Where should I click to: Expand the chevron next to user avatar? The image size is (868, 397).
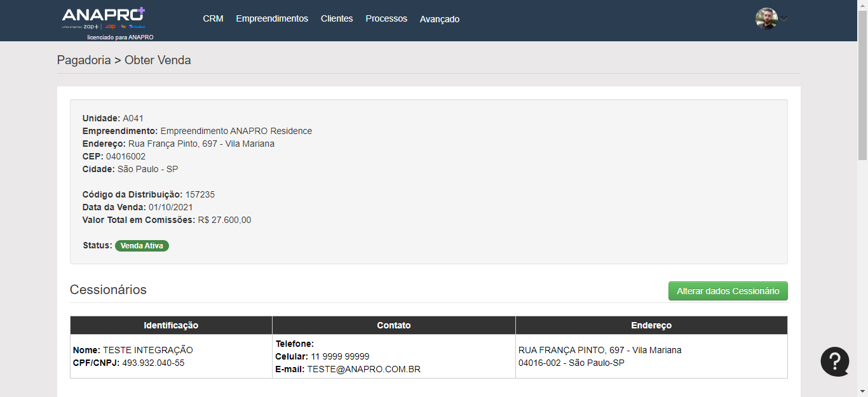(x=784, y=18)
